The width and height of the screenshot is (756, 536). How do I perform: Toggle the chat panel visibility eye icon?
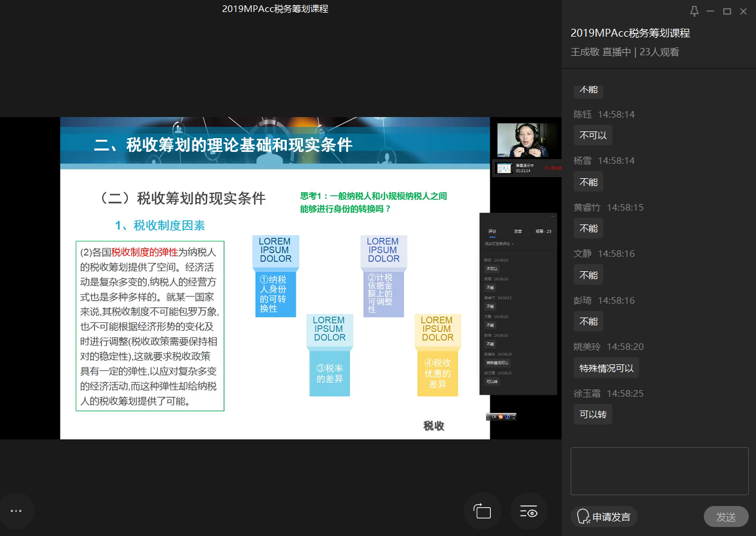coord(529,511)
